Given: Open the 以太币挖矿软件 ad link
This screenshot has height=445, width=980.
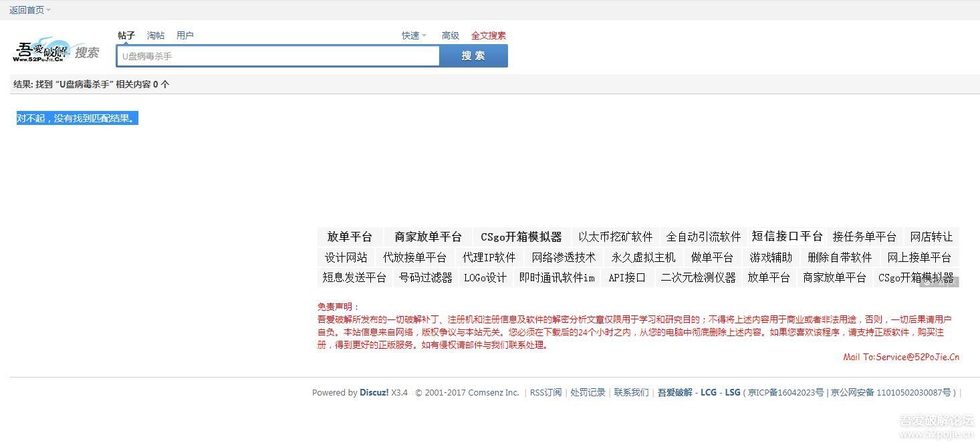Looking at the screenshot, I should [x=616, y=237].
